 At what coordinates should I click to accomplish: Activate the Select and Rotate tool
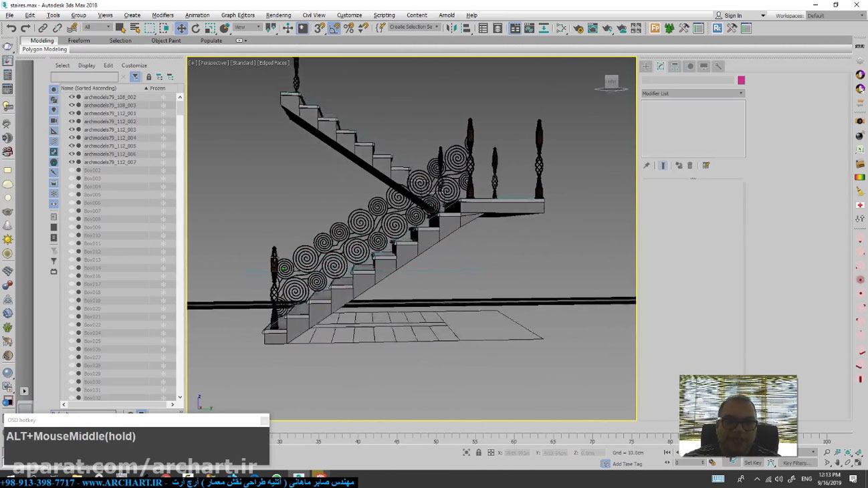coord(196,28)
